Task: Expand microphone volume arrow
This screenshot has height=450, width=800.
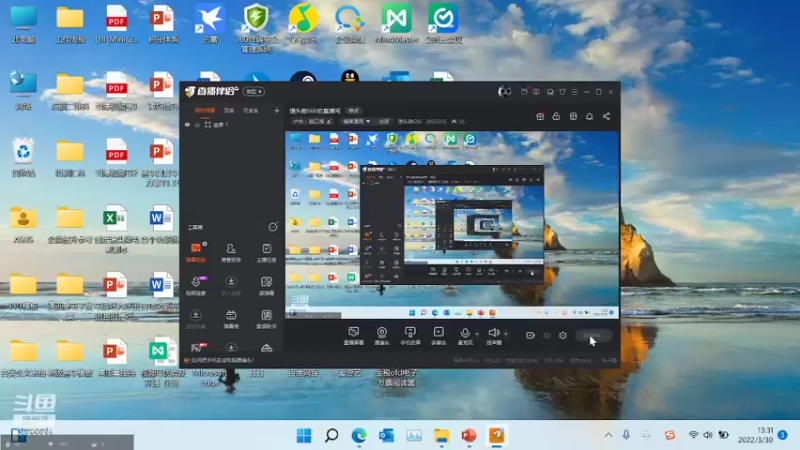Action: (x=477, y=333)
